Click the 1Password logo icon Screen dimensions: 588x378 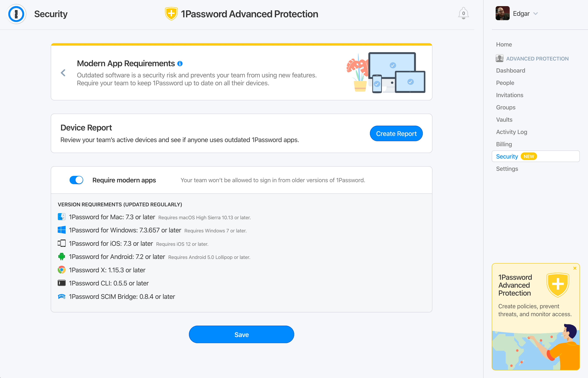[x=16, y=14]
